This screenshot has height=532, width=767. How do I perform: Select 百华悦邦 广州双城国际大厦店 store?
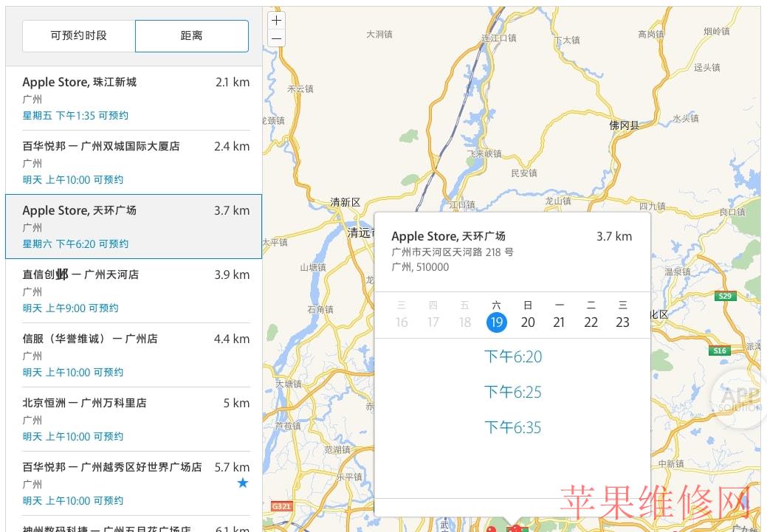point(134,162)
